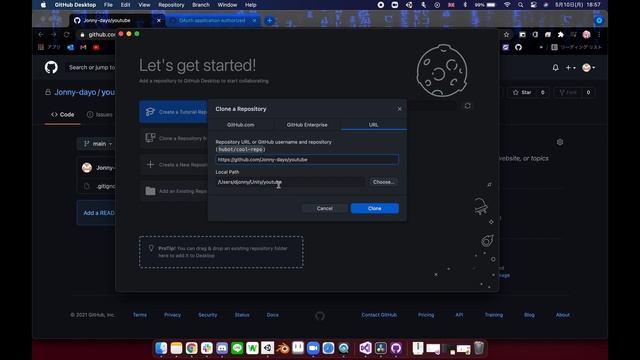Click the browser reload icon
Viewport: 640px width, 360px height.
(x=67, y=35)
